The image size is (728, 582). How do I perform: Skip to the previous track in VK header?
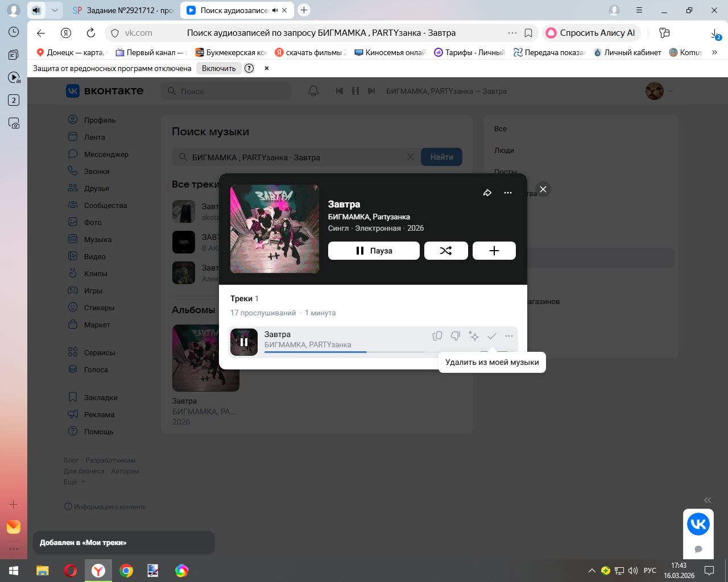340,91
